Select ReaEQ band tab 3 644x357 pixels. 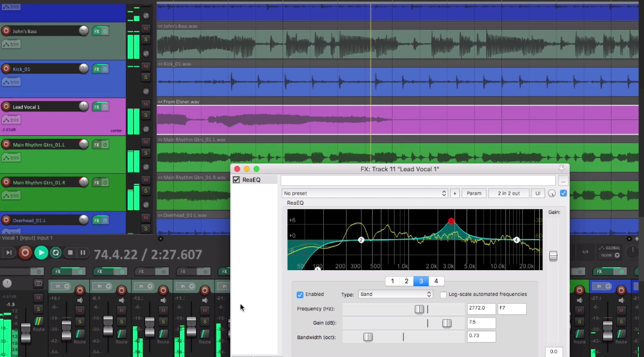pos(421,281)
